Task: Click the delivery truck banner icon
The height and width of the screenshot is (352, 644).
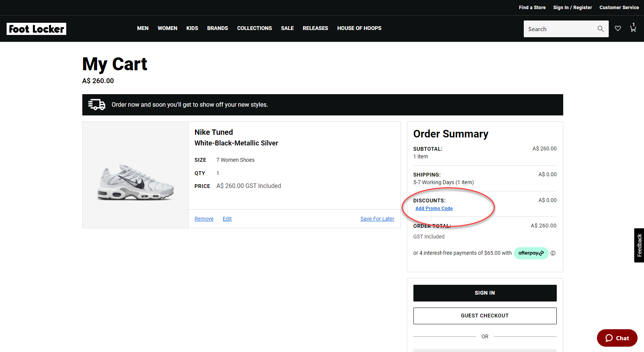Action: (97, 105)
